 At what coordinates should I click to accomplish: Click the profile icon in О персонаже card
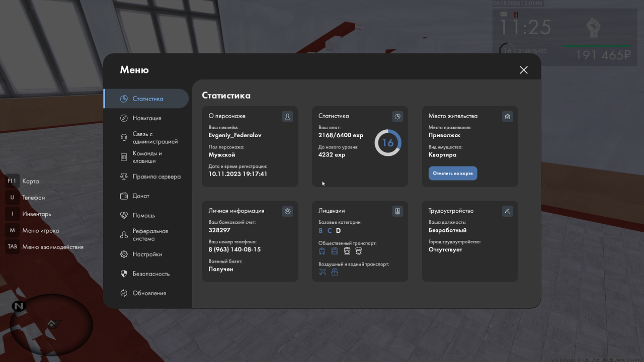coord(287,117)
